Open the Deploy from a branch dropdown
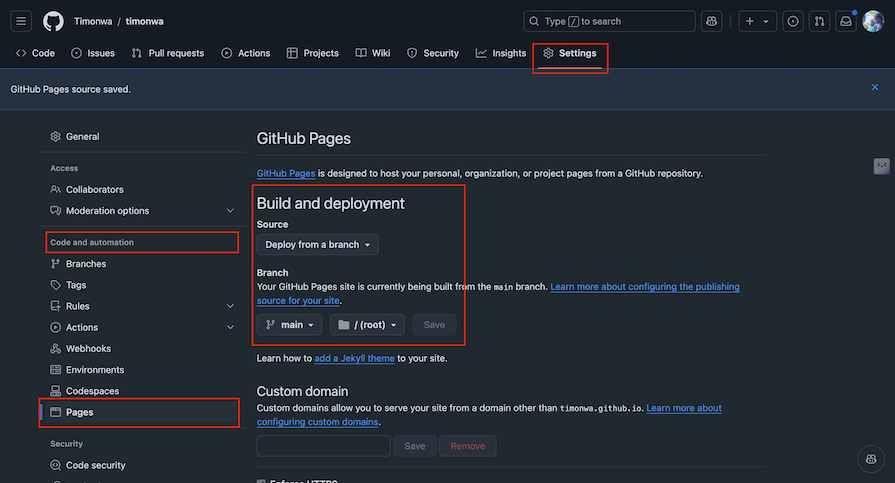Viewport: 895px width, 483px height. pyautogui.click(x=318, y=245)
